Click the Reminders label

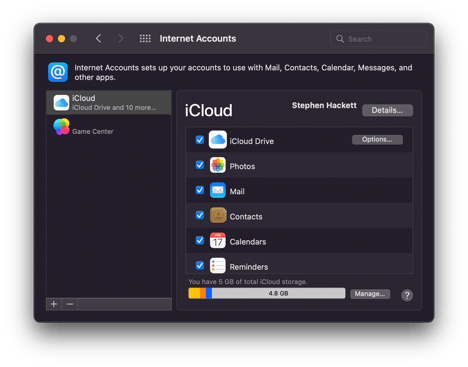(x=249, y=267)
